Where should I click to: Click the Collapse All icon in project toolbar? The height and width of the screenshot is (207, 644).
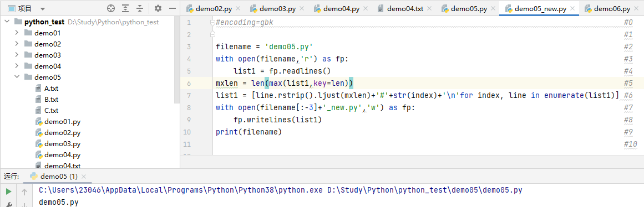point(140,8)
